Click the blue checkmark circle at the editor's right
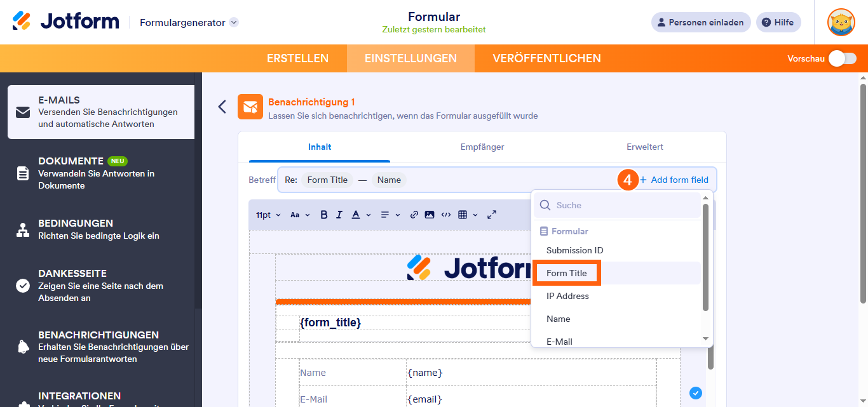The image size is (868, 407). pyautogui.click(x=696, y=393)
